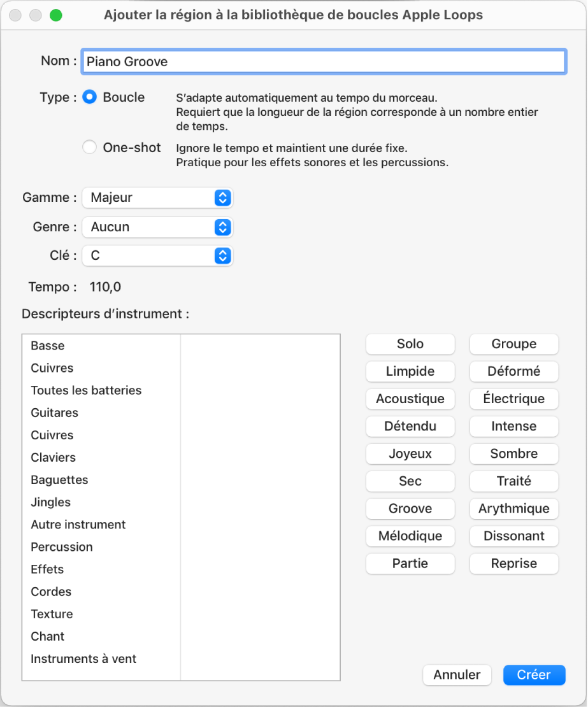Click the Annuler button
This screenshot has width=588, height=710.
(457, 675)
